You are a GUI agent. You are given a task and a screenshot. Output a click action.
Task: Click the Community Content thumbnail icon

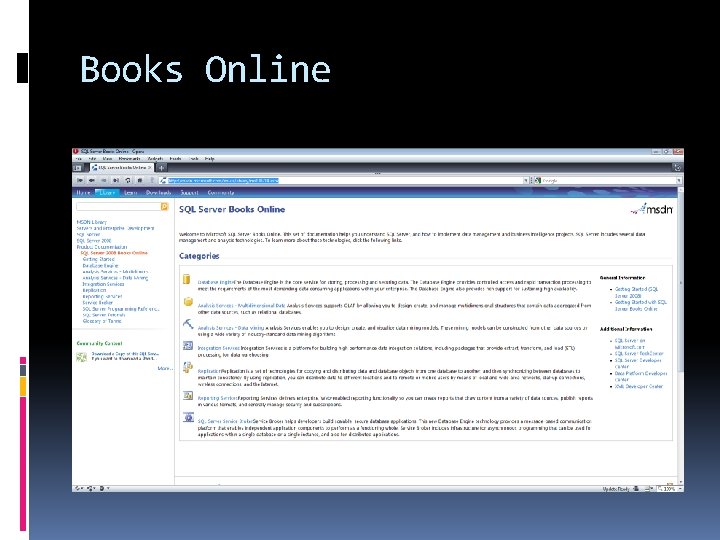pyautogui.click(x=81, y=357)
